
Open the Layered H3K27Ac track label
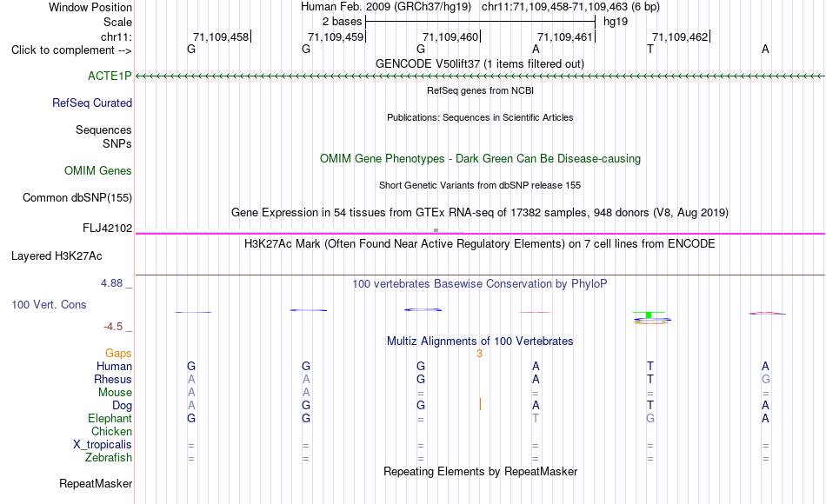coord(57,256)
